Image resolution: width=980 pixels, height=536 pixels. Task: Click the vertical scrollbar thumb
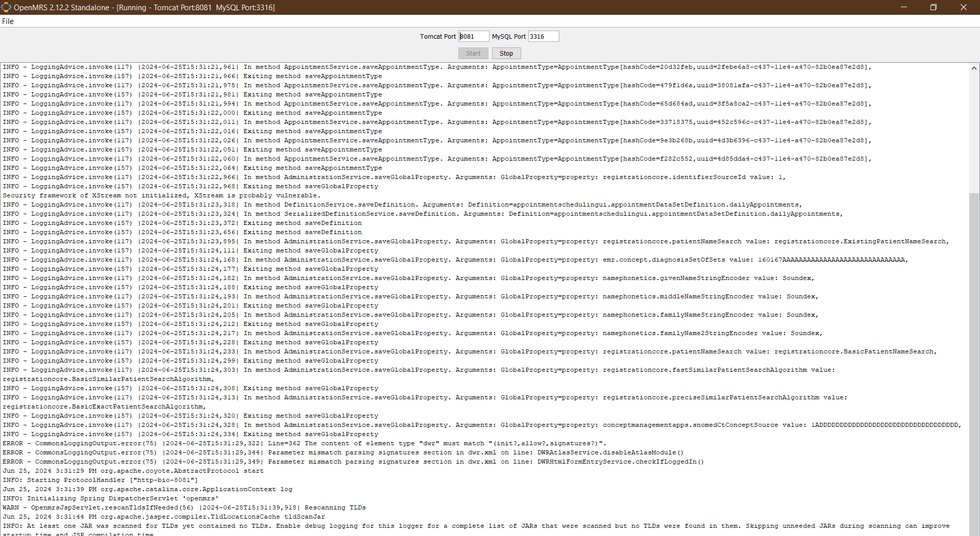[x=974, y=364]
